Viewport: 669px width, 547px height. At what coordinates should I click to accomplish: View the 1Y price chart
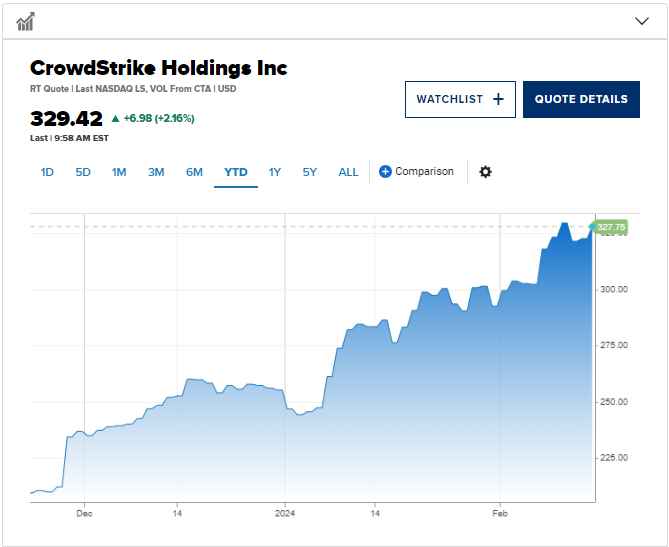click(x=275, y=172)
